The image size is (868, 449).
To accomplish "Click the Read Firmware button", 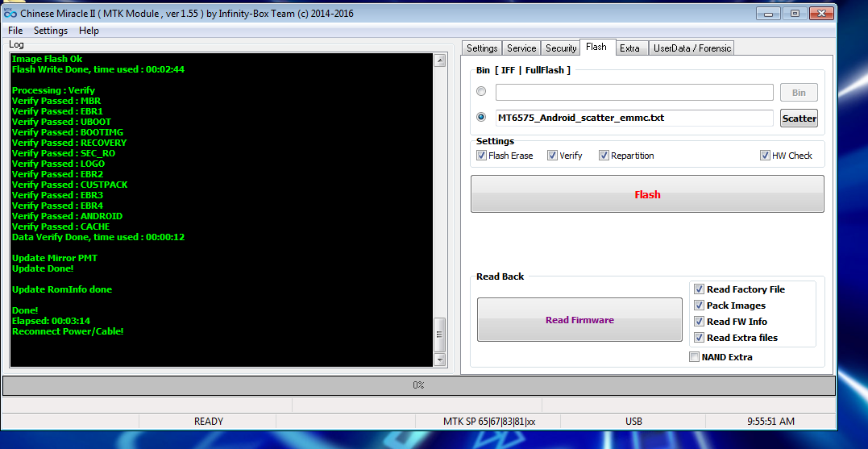I will [579, 320].
